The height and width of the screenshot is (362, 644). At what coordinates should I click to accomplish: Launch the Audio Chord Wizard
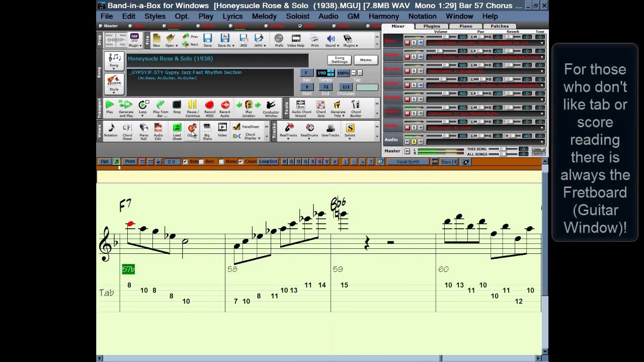click(301, 108)
